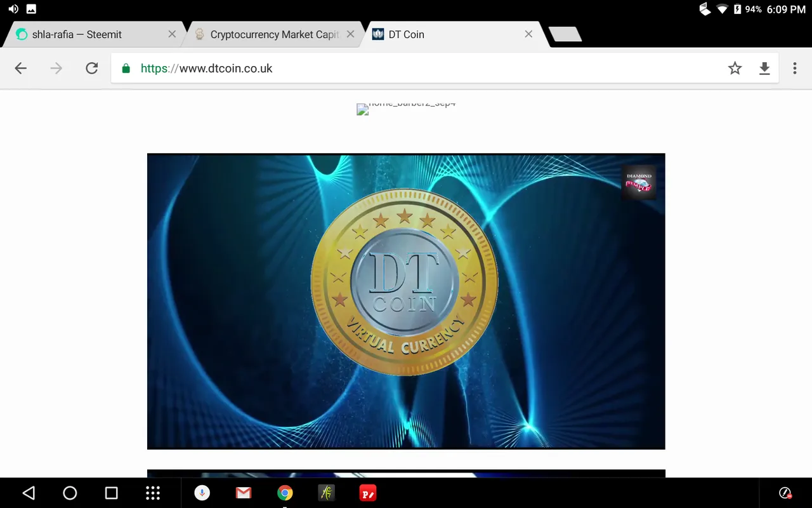Click the DT Coin video banner

click(x=406, y=301)
